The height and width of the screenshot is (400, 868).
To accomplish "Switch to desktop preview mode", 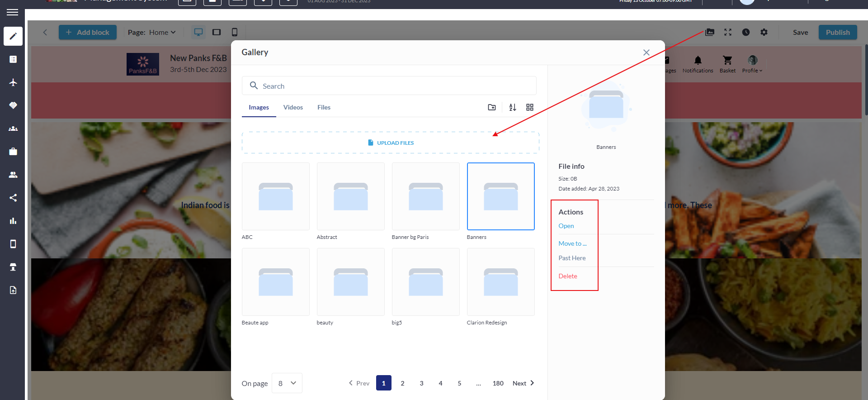I will [x=198, y=32].
